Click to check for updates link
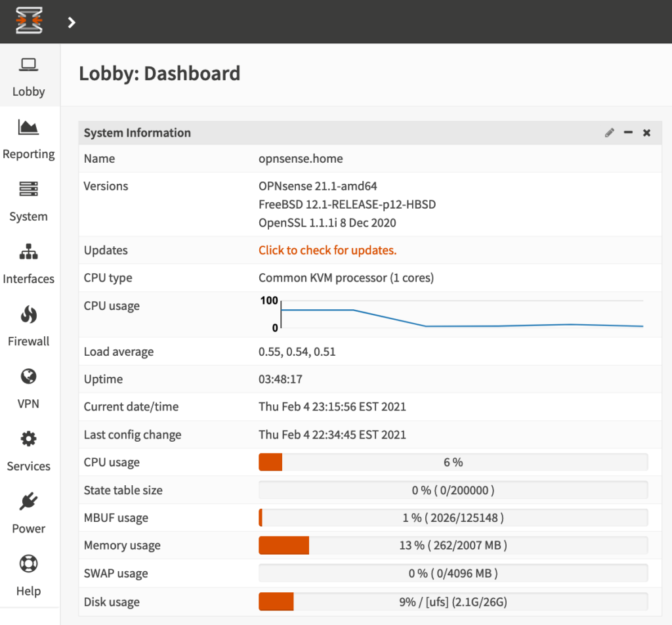The width and height of the screenshot is (672, 625). (327, 250)
